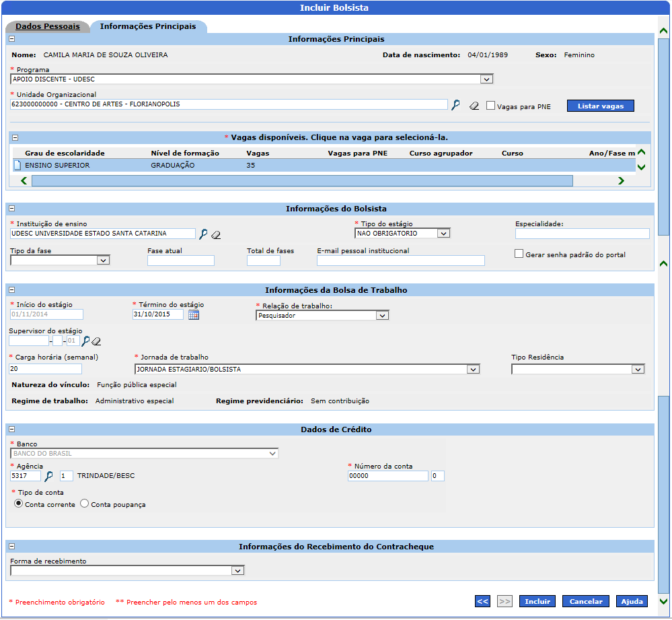Click search icon beside Instituição de ensino
The width and height of the screenshot is (672, 620).
pos(203,234)
